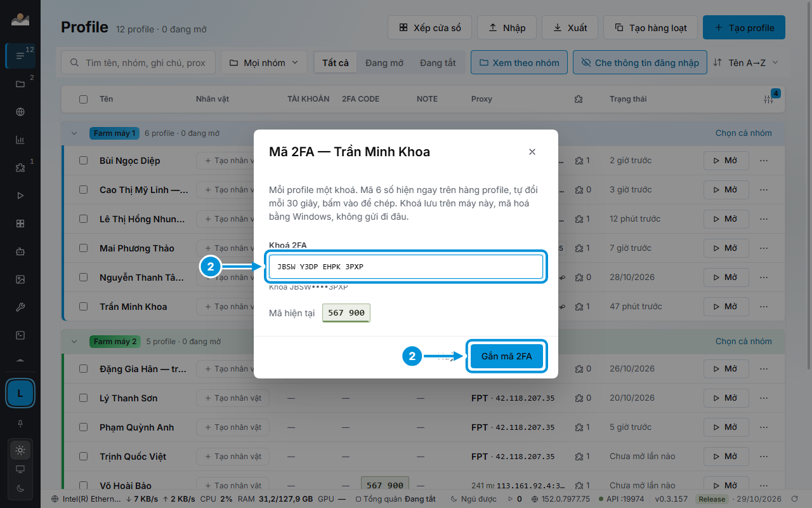The image size is (812, 508).
Task: Toggle Xem theo nhóm view
Action: [519, 63]
